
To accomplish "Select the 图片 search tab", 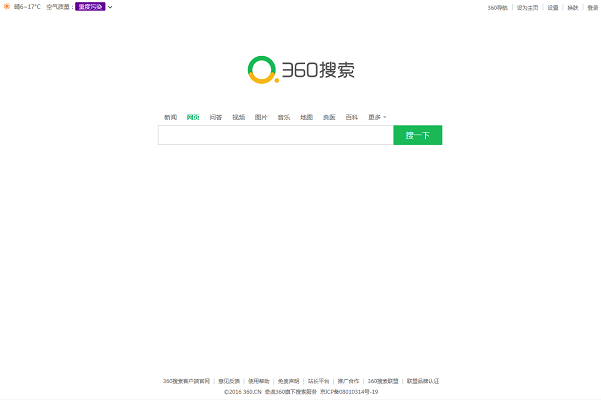I will (x=261, y=117).
